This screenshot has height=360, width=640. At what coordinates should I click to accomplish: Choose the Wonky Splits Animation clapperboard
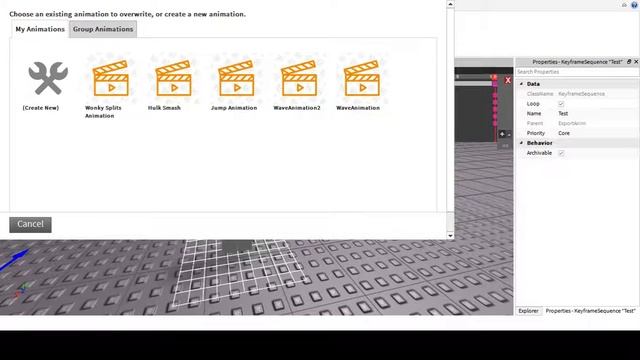[x=111, y=78]
